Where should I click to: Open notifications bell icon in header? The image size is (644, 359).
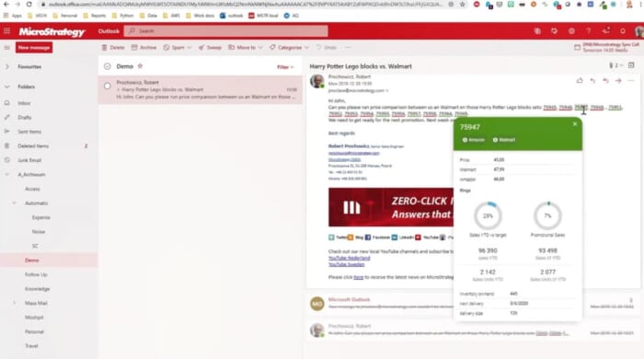[623, 31]
